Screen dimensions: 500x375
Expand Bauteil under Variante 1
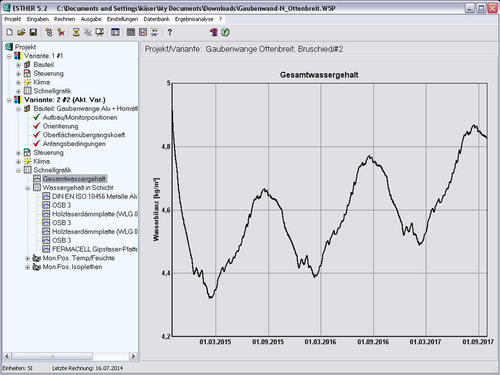(19, 65)
